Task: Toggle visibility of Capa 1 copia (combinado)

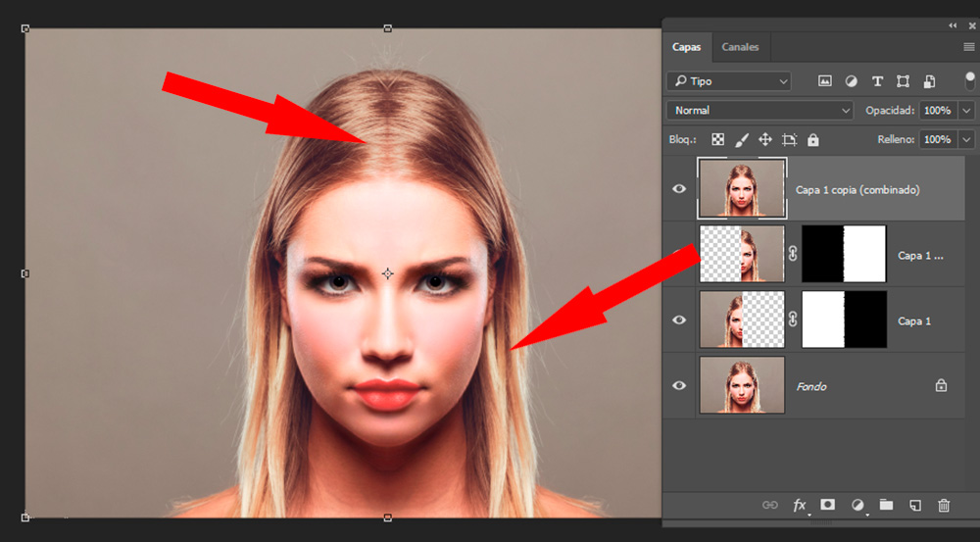Action: pyautogui.click(x=679, y=188)
